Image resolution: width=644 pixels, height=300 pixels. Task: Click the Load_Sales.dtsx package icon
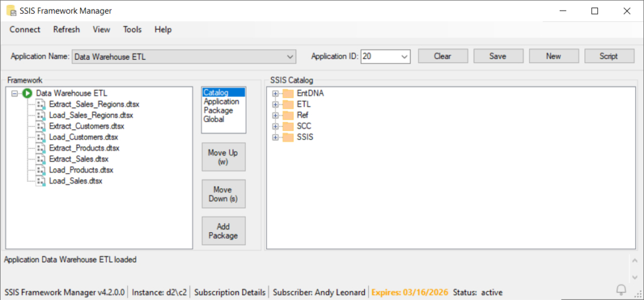[42, 181]
